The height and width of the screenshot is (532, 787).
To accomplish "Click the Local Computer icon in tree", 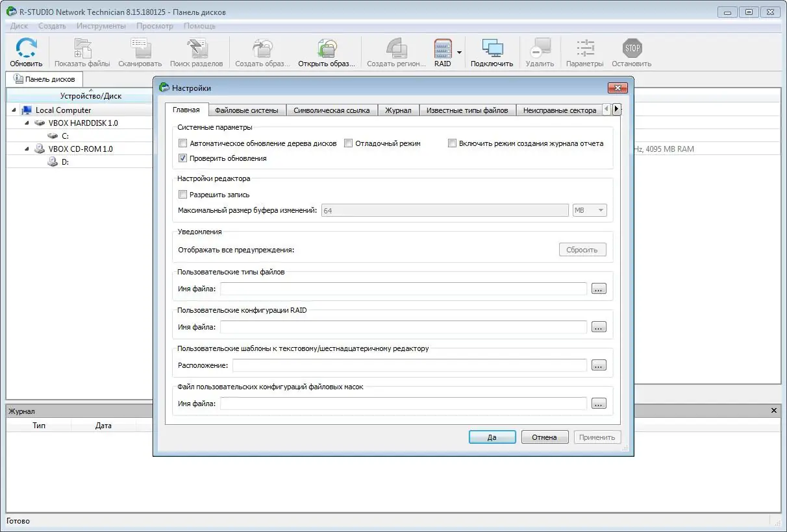I will (27, 110).
